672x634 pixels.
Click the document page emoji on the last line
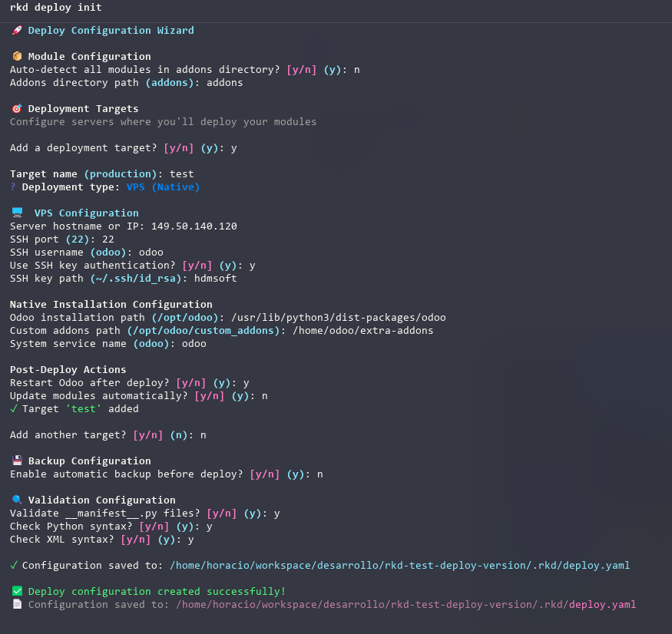pyautogui.click(x=17, y=604)
